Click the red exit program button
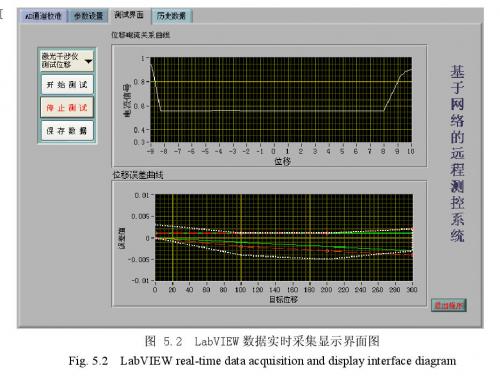This screenshot has height=383, width=500. (x=448, y=305)
